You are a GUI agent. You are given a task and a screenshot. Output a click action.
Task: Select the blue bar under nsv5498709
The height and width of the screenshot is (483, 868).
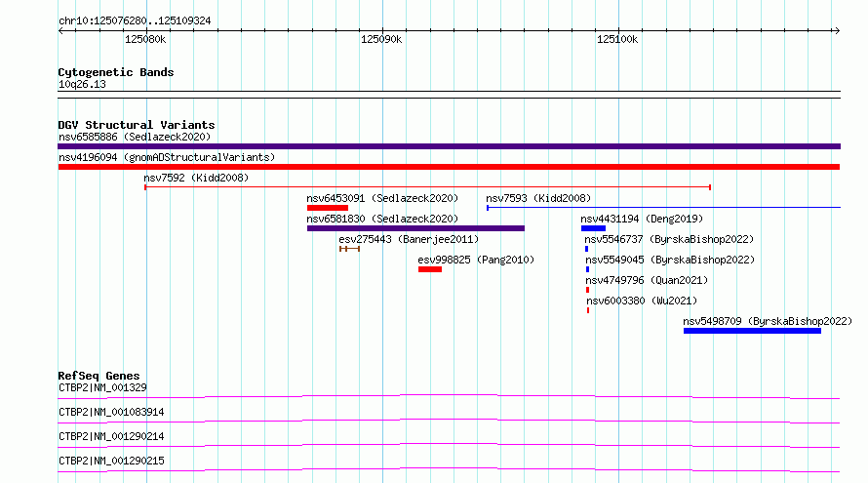(x=752, y=331)
